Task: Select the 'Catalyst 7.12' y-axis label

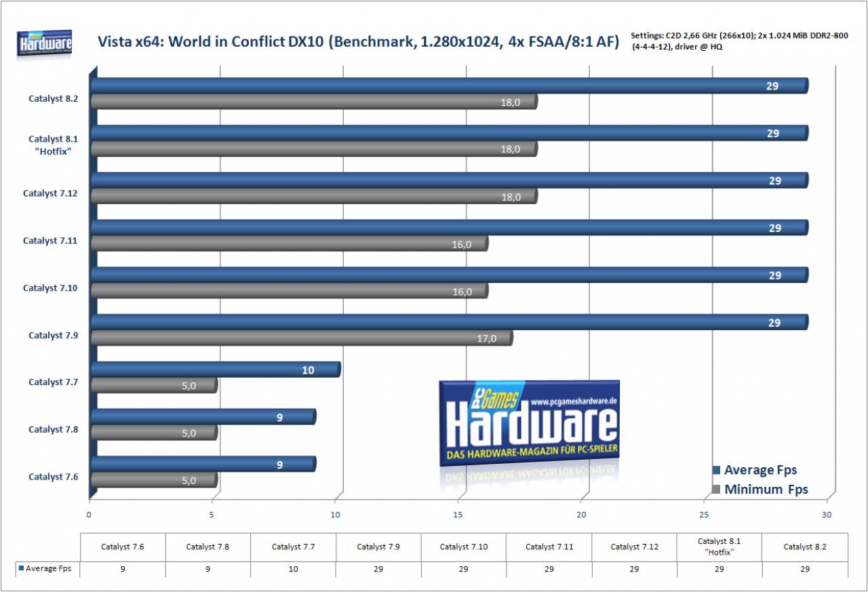Action: [51, 193]
